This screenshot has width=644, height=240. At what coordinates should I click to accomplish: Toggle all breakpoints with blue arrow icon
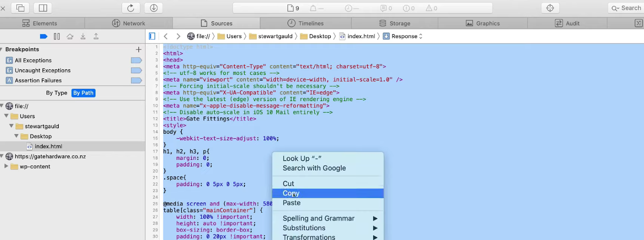tap(44, 36)
